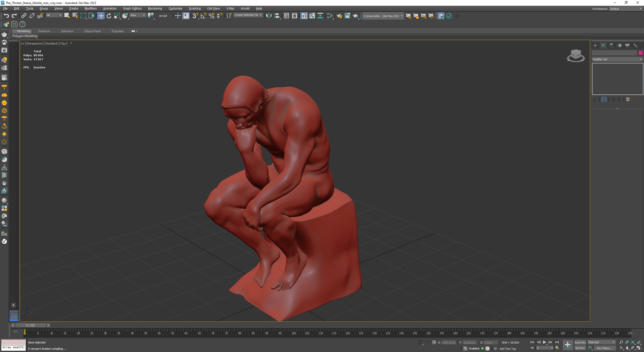The width and height of the screenshot is (644, 352).
Task: Switch to the Freeform ribbon tab
Action: coord(44,31)
